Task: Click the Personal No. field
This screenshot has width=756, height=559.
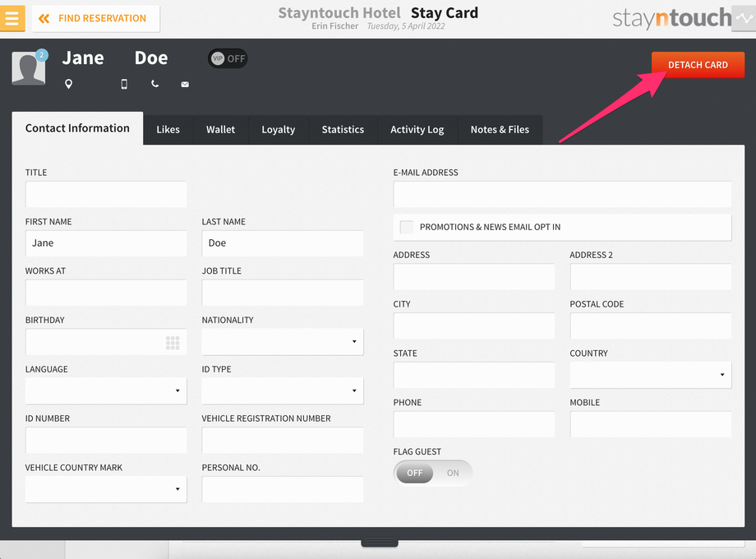Action: click(283, 490)
